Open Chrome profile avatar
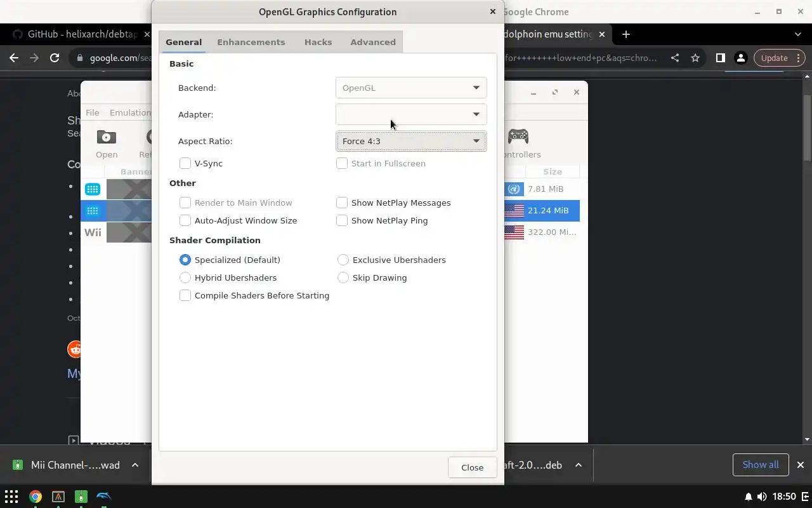 pyautogui.click(x=740, y=58)
